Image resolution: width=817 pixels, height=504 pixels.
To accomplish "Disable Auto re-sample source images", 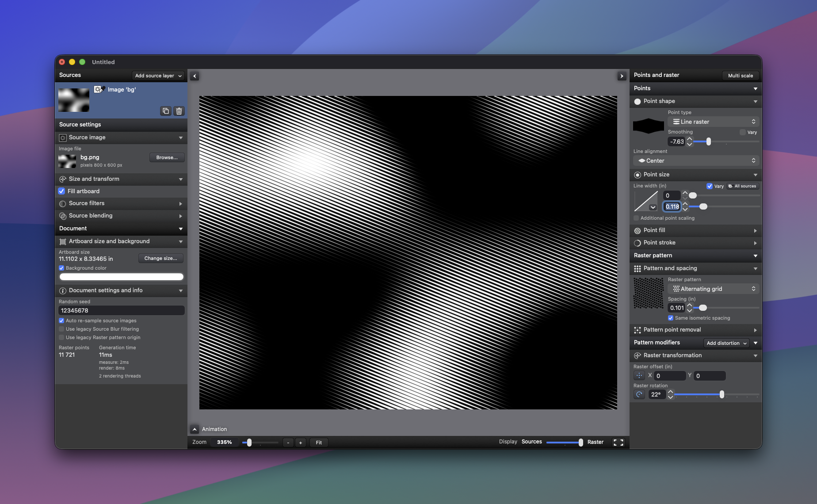I will click(61, 321).
